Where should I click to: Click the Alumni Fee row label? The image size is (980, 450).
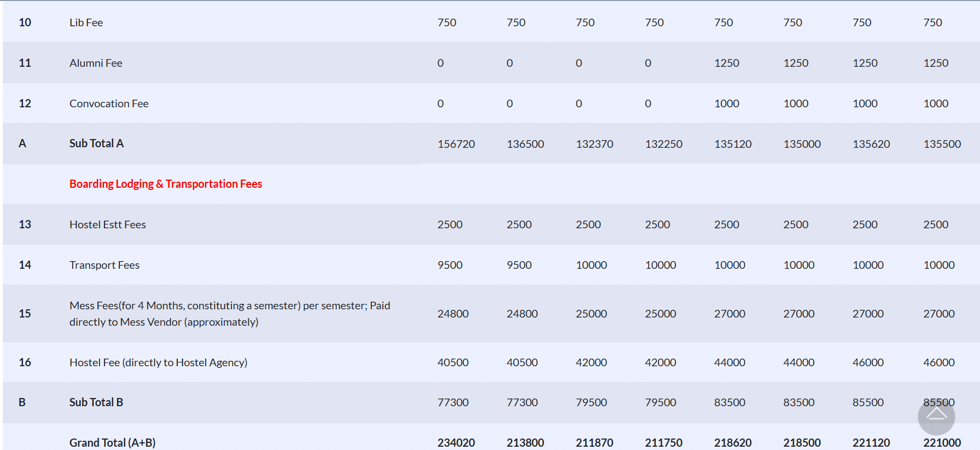pyautogui.click(x=96, y=63)
